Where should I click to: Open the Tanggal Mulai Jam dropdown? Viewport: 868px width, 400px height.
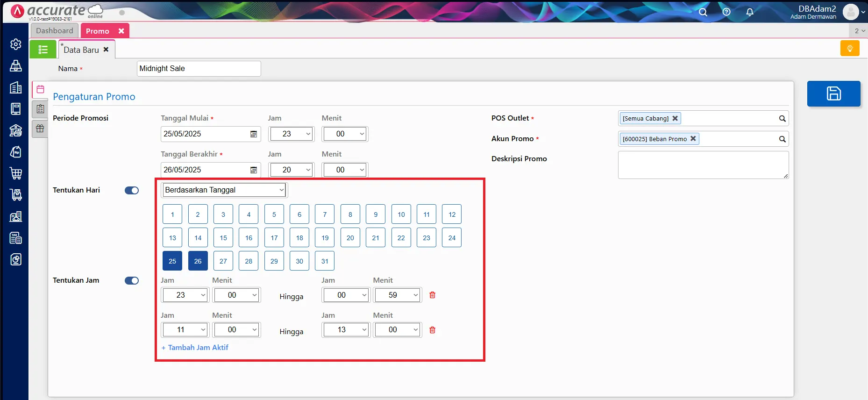tap(292, 134)
